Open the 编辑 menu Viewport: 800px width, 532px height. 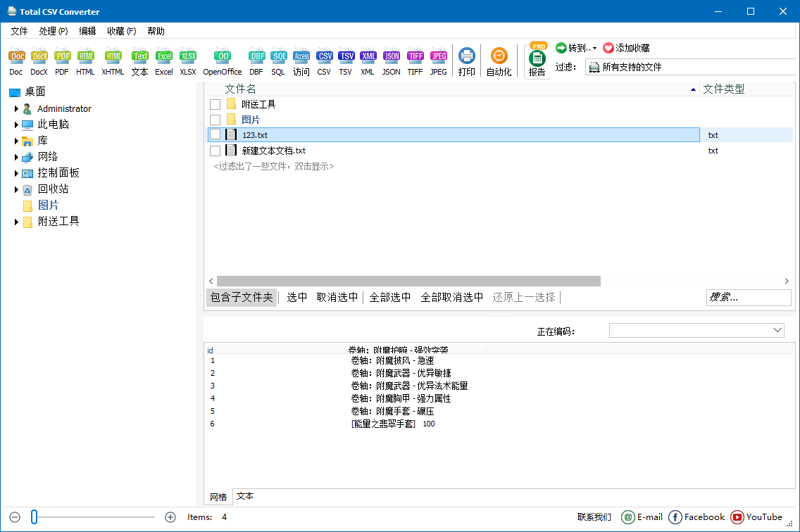point(88,31)
